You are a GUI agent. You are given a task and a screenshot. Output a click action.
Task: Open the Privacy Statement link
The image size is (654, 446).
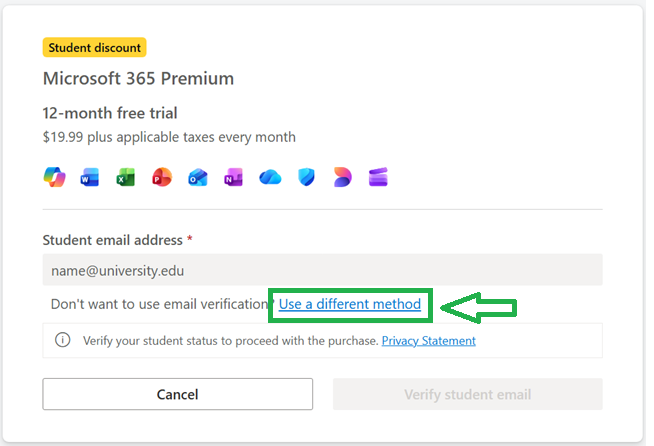click(x=428, y=341)
